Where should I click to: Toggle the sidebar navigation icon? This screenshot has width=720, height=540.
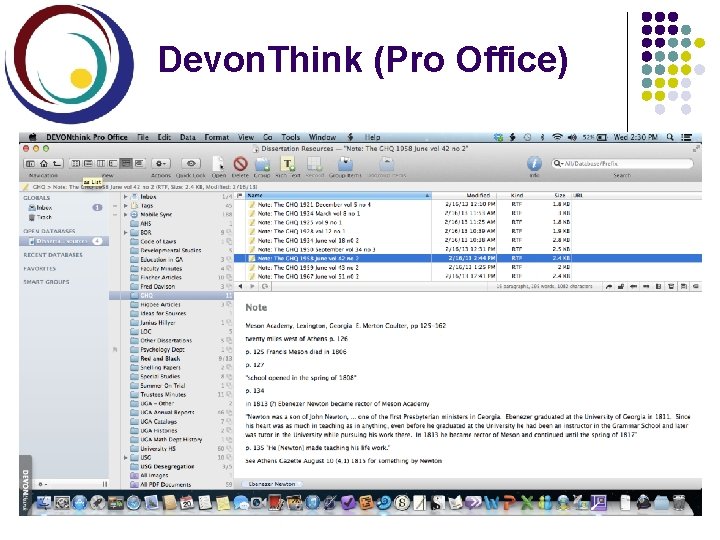(x=30, y=163)
